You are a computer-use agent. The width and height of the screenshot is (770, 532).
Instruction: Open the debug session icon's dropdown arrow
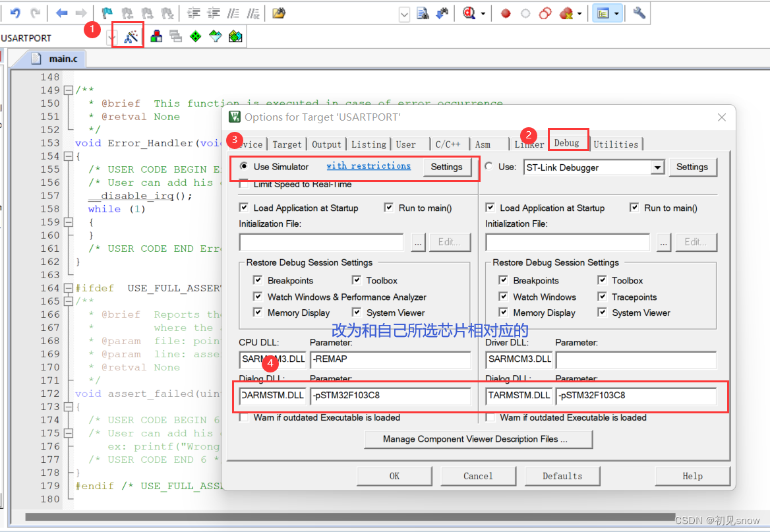click(x=483, y=14)
